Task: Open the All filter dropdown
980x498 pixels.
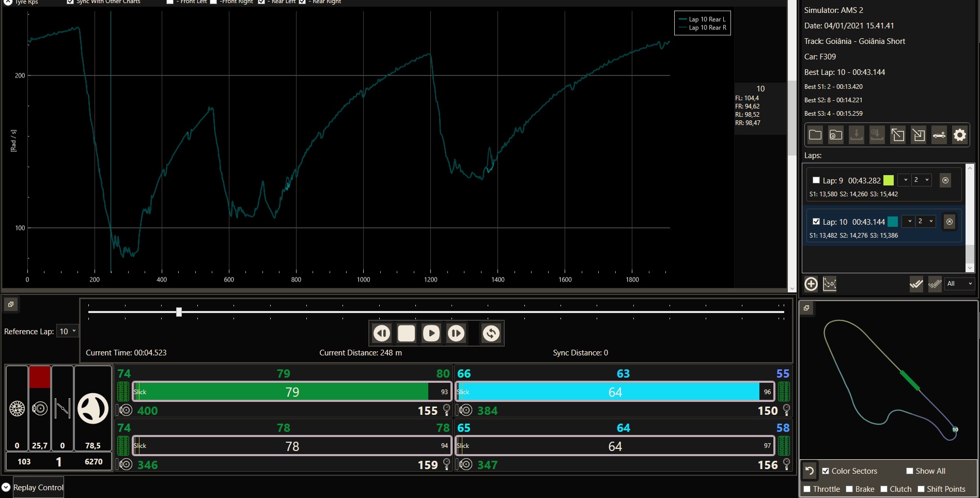Action: [959, 284]
